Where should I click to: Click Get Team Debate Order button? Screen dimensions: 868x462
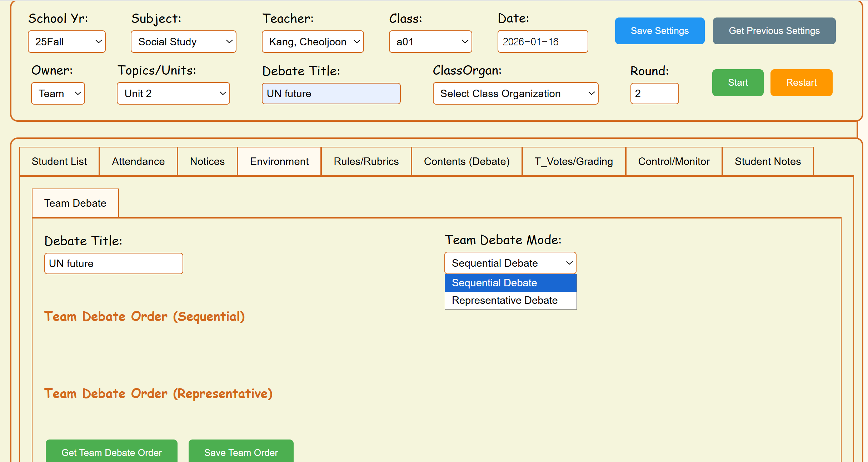[111, 452]
